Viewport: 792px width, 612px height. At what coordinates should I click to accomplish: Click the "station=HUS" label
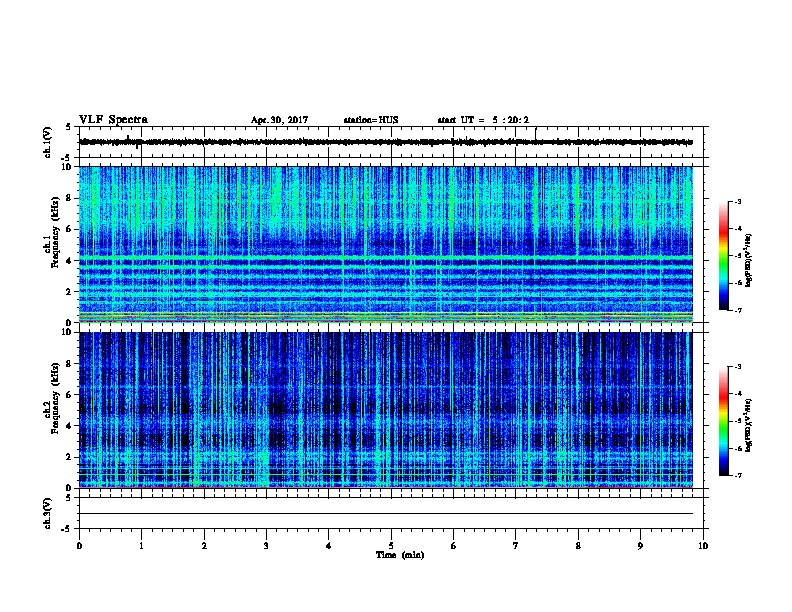pos(371,120)
